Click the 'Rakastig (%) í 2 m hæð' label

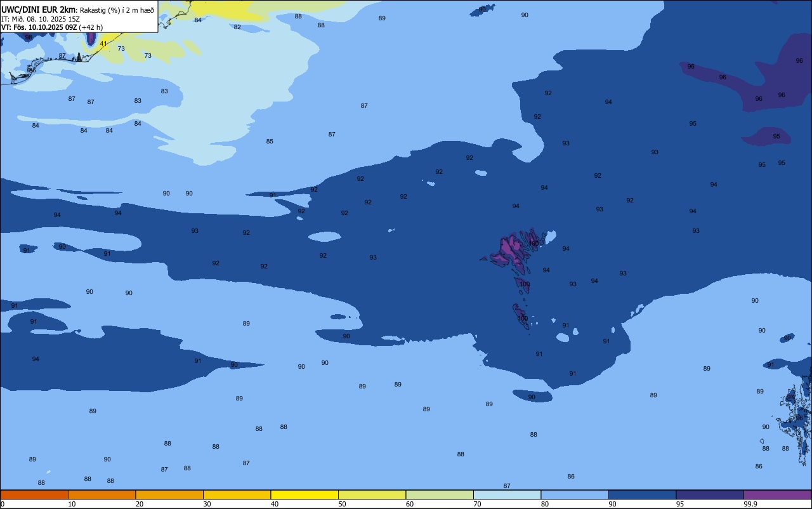pos(117,10)
